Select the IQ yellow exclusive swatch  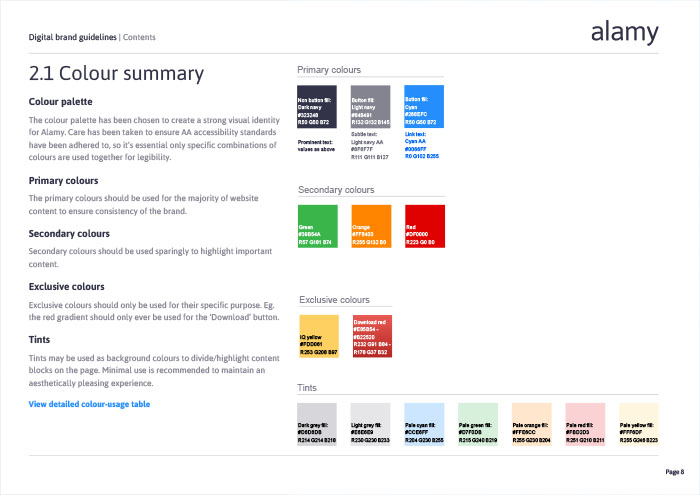(x=319, y=336)
